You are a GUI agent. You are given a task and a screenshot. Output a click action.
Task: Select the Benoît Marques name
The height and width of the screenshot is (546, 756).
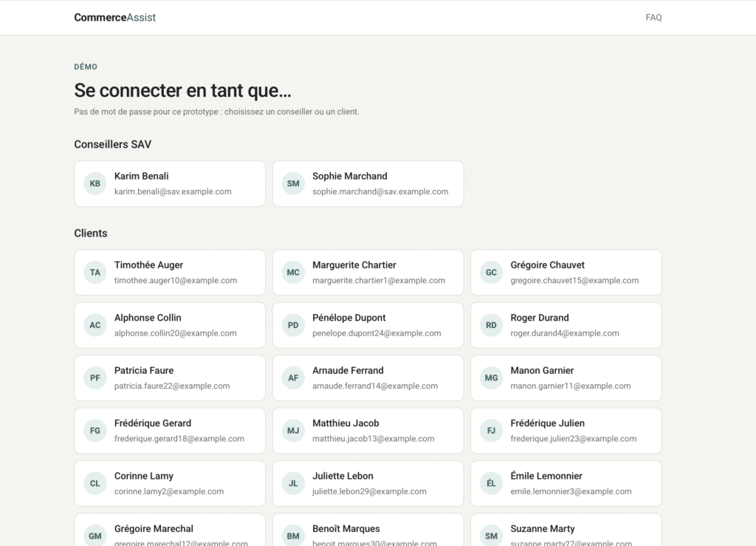[346, 528]
